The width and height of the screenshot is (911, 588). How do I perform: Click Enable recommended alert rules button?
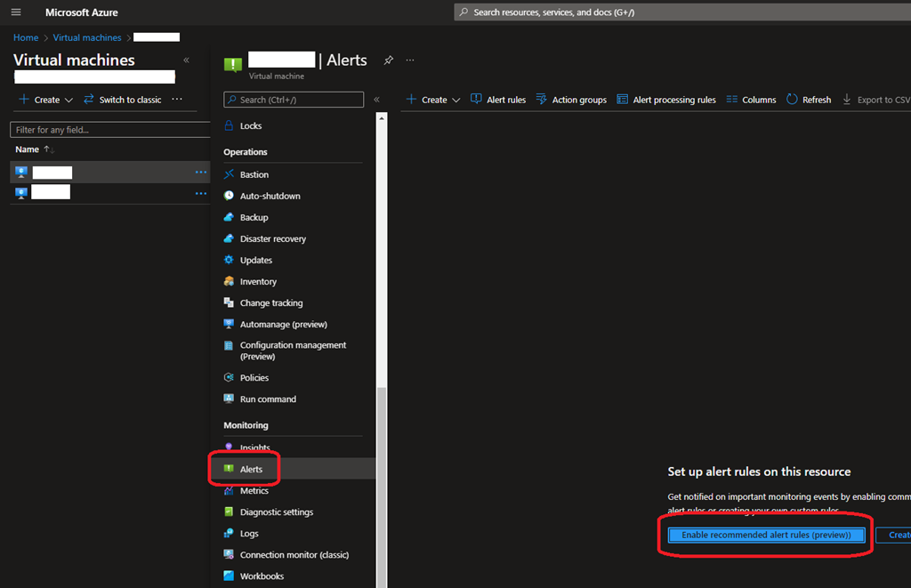766,535
